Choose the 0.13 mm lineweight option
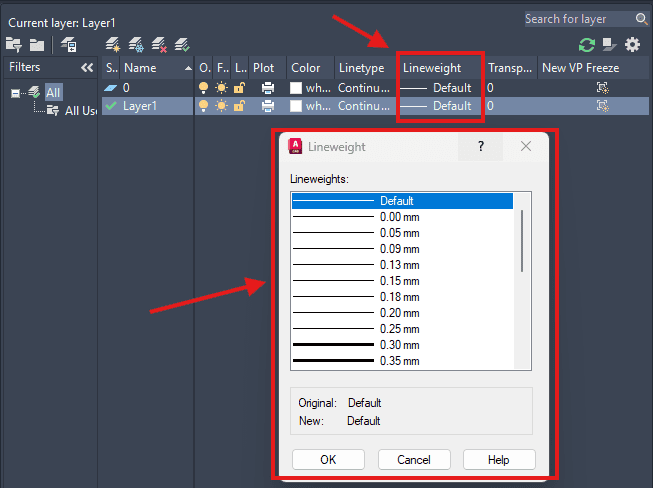The image size is (653, 488). click(x=400, y=265)
